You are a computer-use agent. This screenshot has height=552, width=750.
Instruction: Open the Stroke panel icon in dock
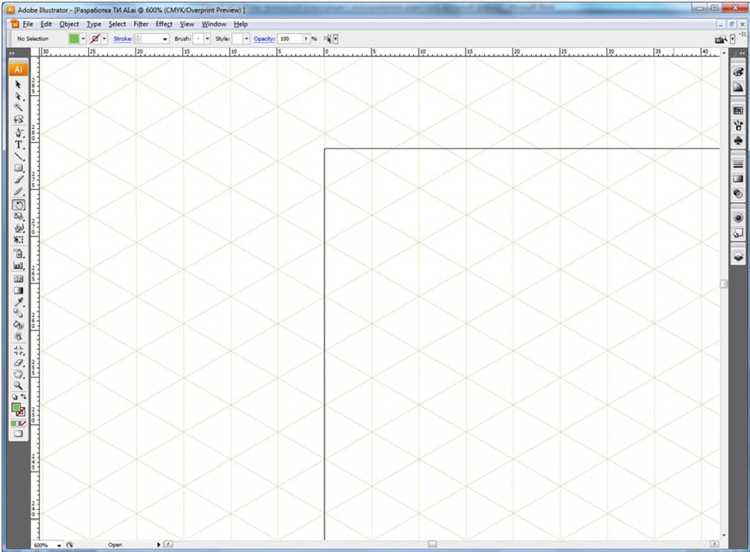click(738, 164)
